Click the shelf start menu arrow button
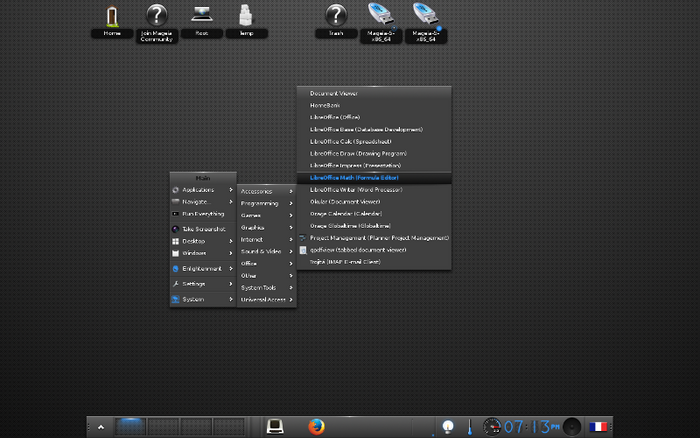The height and width of the screenshot is (438, 700). [101, 427]
